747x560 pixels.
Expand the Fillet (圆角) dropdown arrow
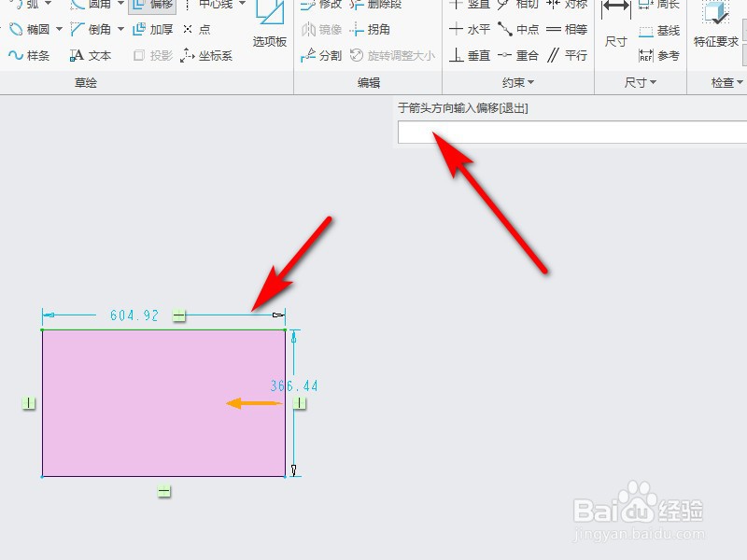click(121, 4)
